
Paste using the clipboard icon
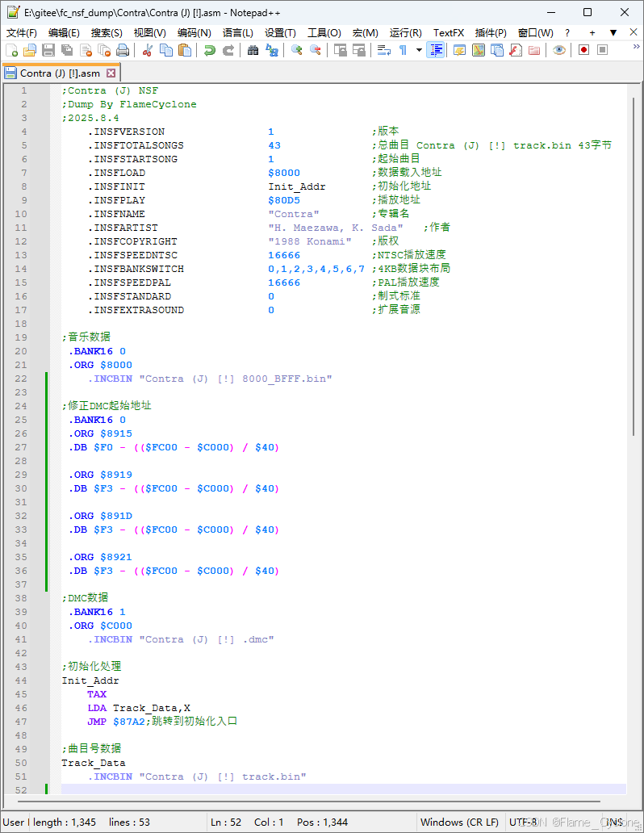click(x=185, y=51)
